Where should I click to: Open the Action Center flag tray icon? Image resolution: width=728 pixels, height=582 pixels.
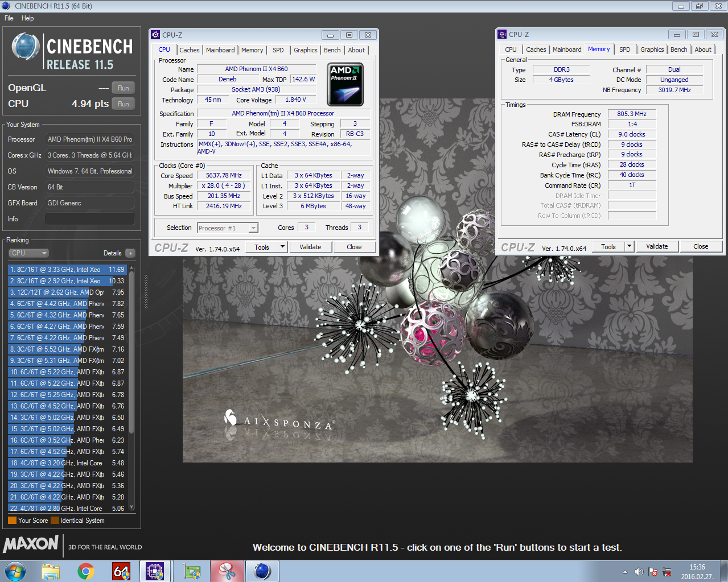click(x=653, y=572)
